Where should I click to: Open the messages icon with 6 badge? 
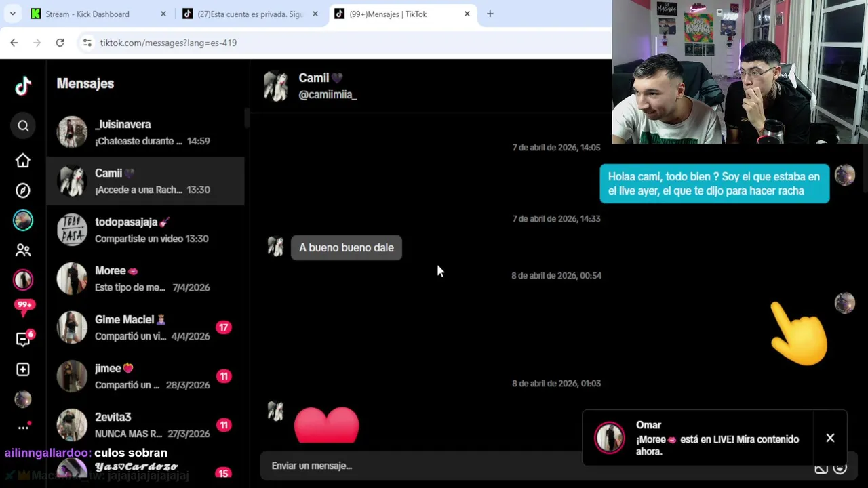(x=24, y=338)
